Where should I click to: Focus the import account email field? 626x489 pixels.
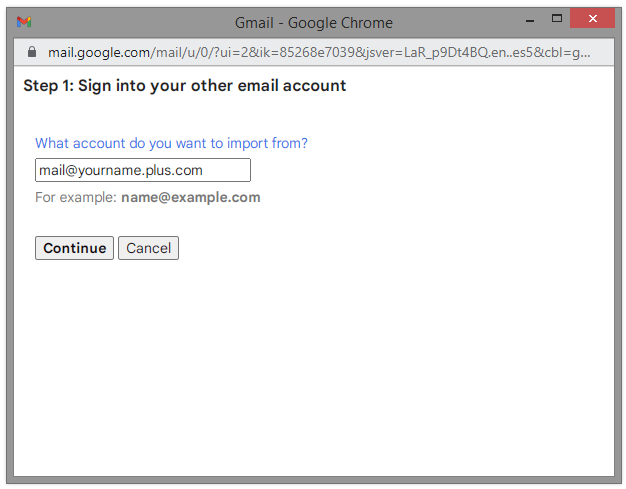[x=143, y=170]
